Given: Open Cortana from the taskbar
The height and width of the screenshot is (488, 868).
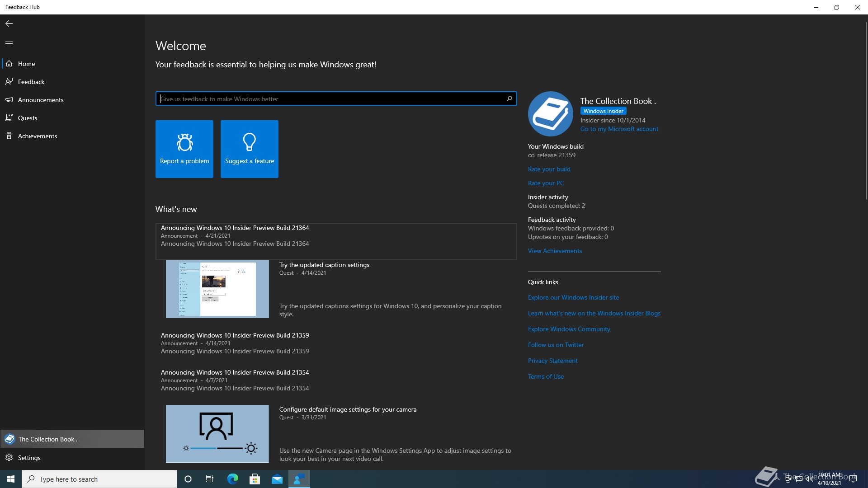Looking at the screenshot, I should pyautogui.click(x=188, y=479).
